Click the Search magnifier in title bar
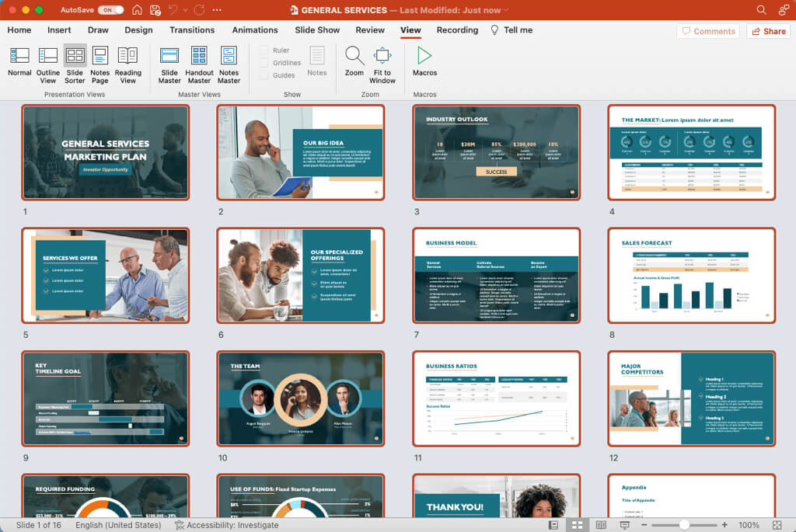This screenshot has width=796, height=532. click(x=761, y=9)
